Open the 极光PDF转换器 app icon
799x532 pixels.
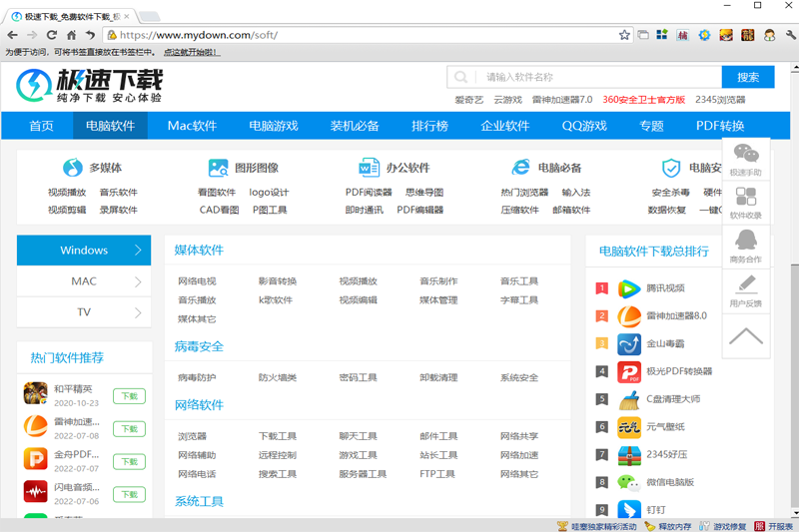(629, 371)
